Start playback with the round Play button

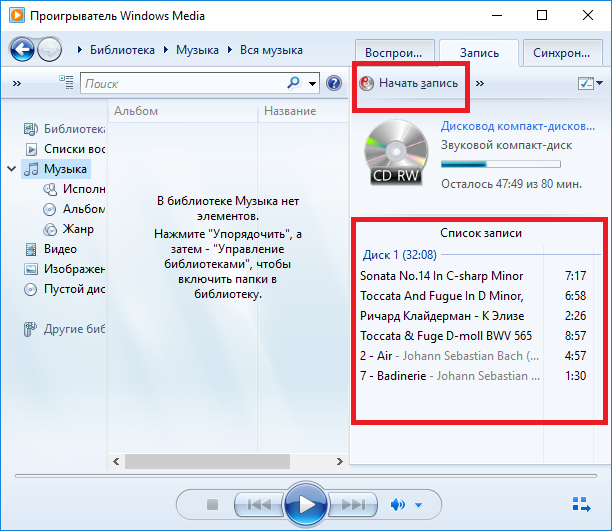[x=306, y=504]
